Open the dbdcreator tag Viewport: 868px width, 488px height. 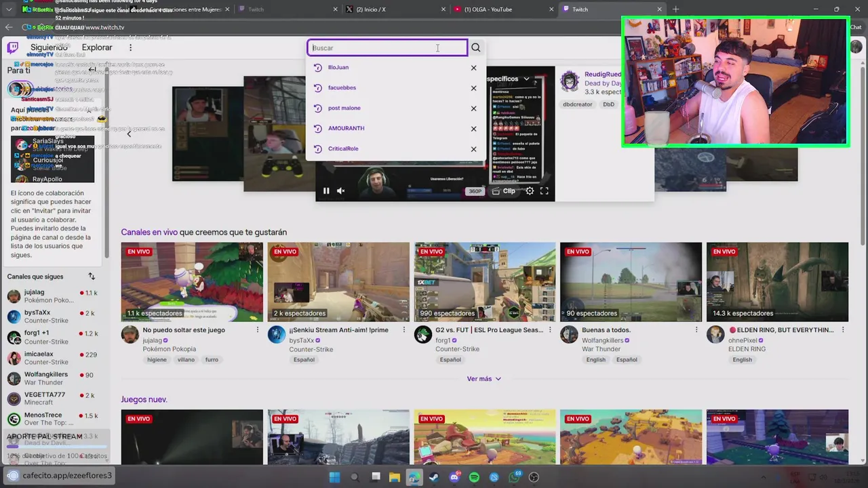(577, 104)
